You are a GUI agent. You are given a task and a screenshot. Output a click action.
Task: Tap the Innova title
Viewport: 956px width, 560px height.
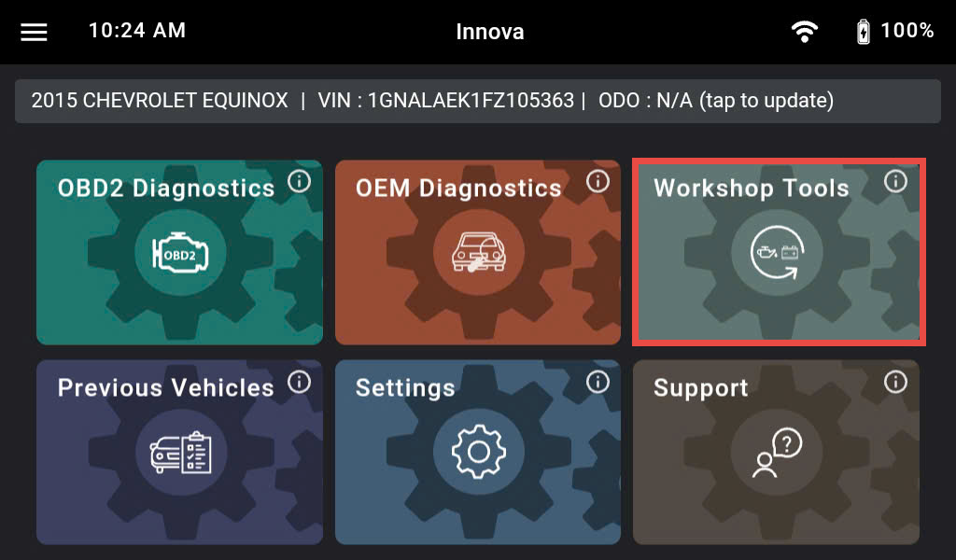tap(490, 32)
